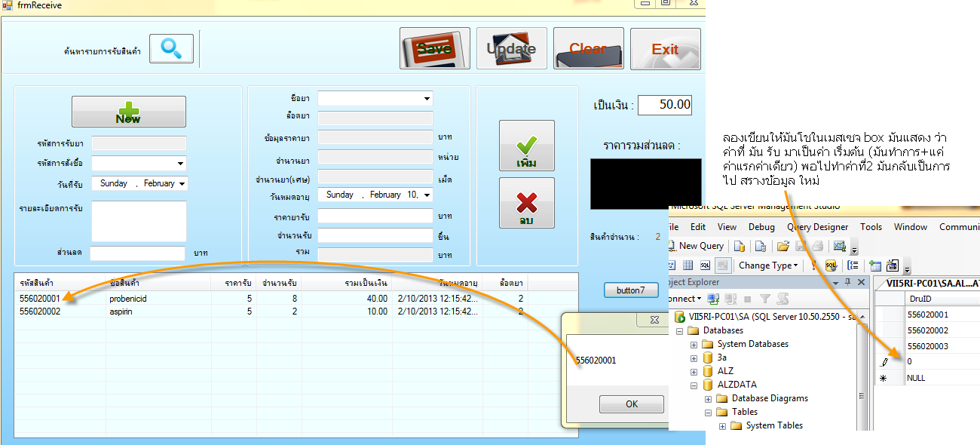Expand the Database Diagrams node
Screen dimensions: 980x445
(x=708, y=398)
